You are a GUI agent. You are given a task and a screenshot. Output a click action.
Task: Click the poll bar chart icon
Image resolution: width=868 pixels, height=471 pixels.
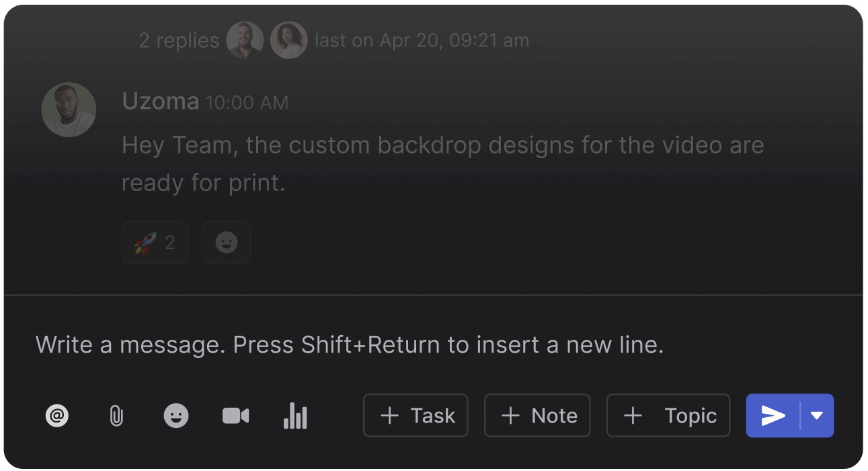click(295, 416)
